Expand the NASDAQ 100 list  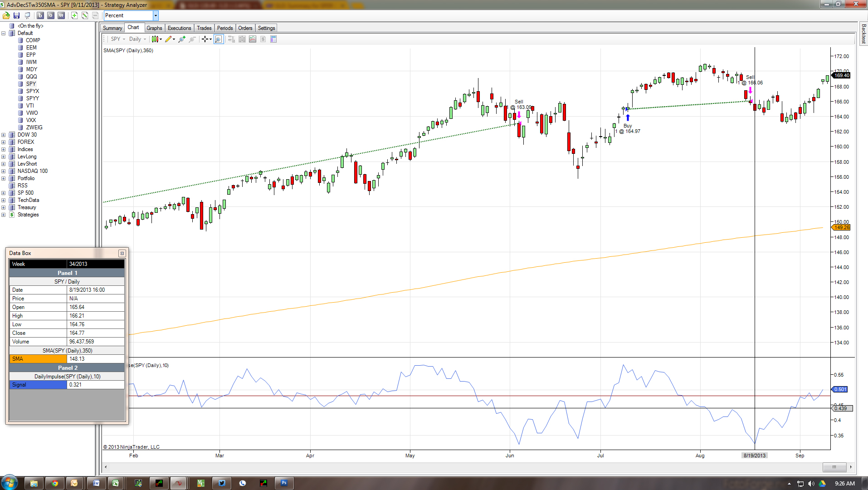coord(4,171)
